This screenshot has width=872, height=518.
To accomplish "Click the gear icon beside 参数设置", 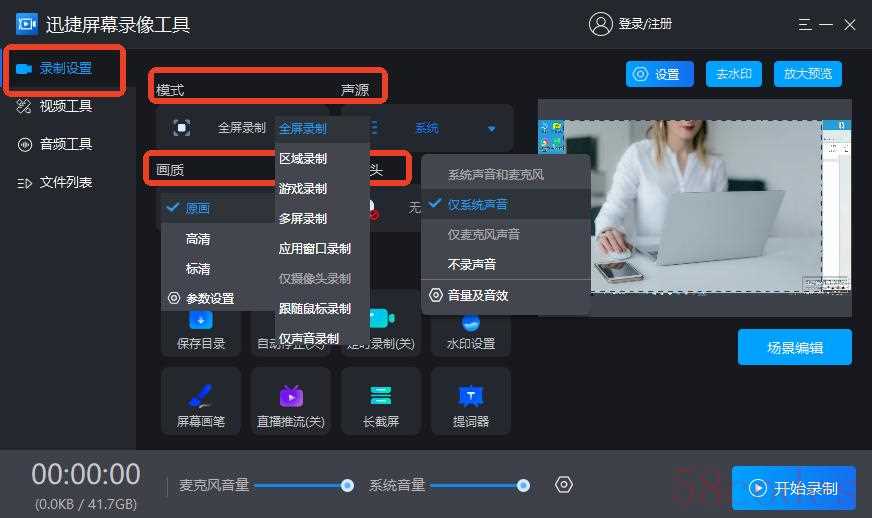I will (x=174, y=298).
